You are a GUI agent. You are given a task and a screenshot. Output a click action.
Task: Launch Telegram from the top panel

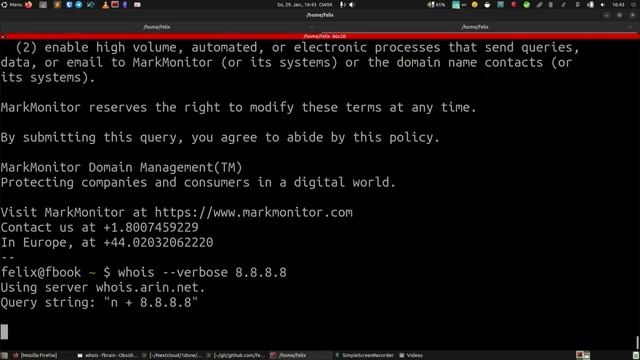click(x=79, y=4)
